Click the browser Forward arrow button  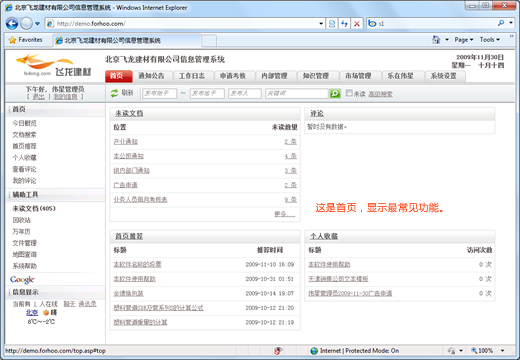(26, 23)
